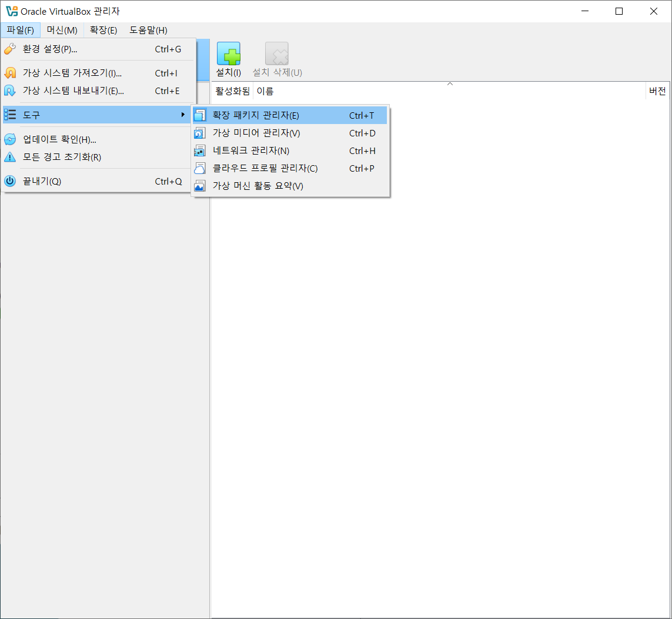Click the network manager icon
Screen dimensions: 672x619
(x=200, y=151)
